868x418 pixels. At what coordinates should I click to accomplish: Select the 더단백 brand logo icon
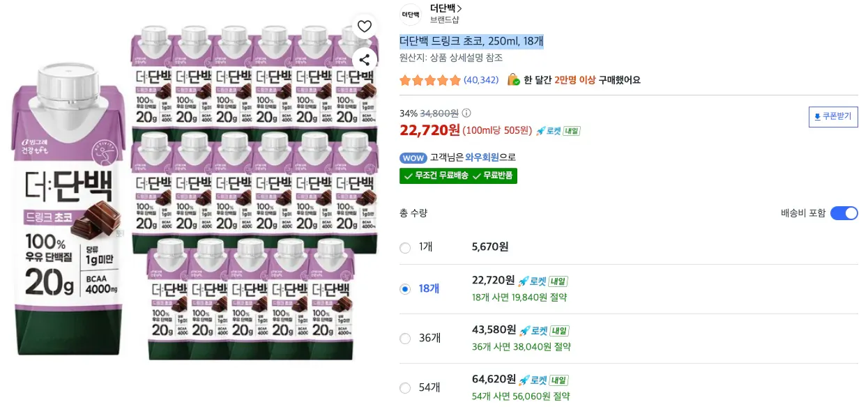[x=410, y=14]
